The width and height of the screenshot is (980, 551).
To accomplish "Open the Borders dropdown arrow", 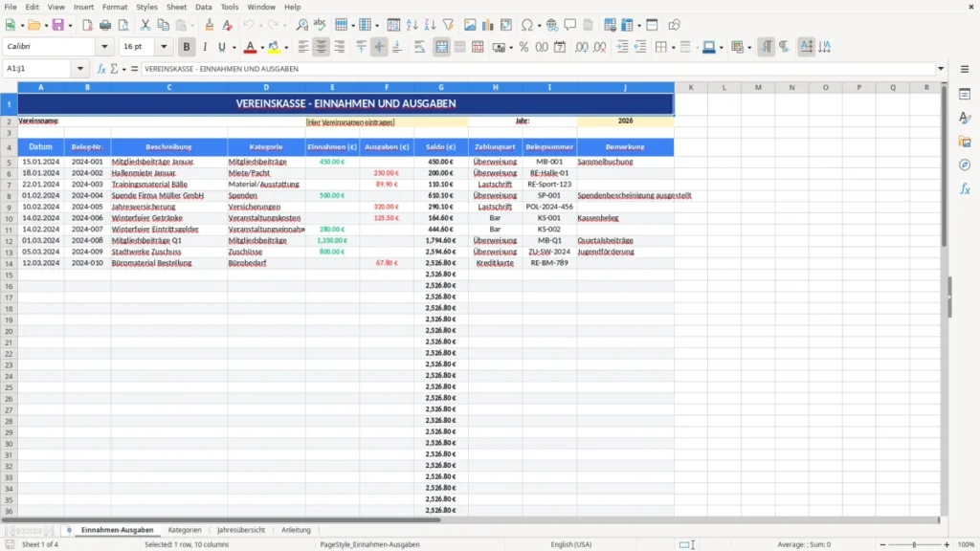I will pos(673,48).
